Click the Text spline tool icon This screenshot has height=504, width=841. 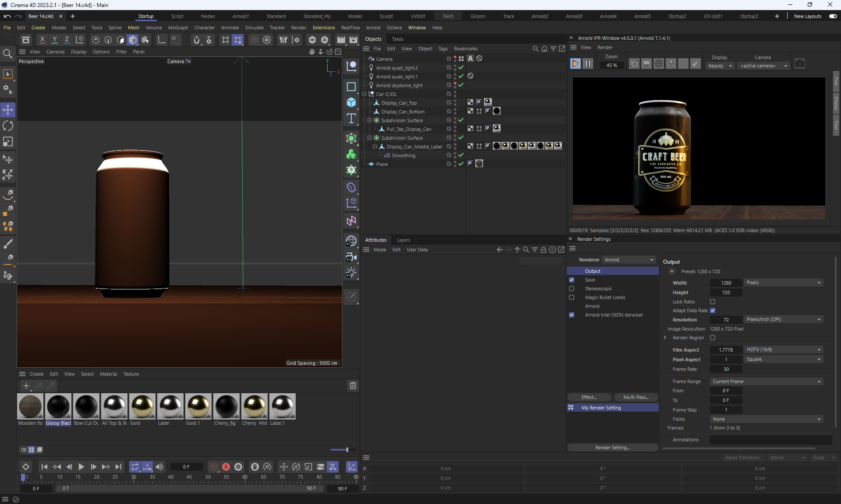click(351, 119)
